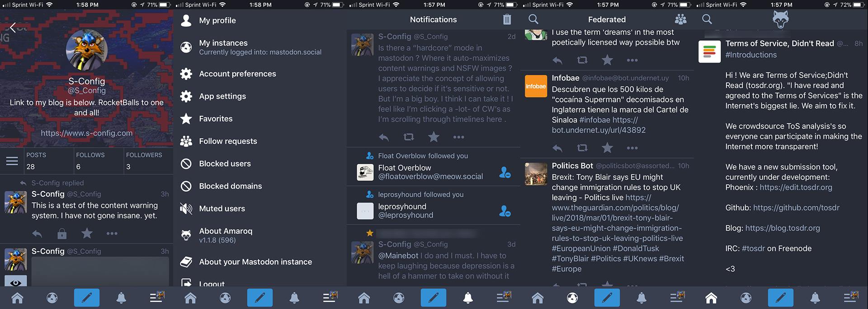Image resolution: width=868 pixels, height=309 pixels.
Task: Open the hamburger menu beside POSTS count
Action: 12,161
